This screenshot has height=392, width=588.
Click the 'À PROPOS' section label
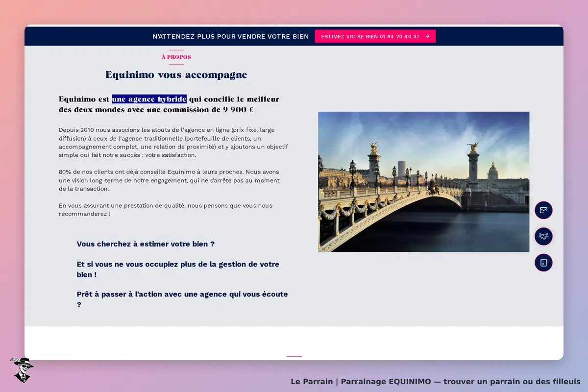click(176, 57)
